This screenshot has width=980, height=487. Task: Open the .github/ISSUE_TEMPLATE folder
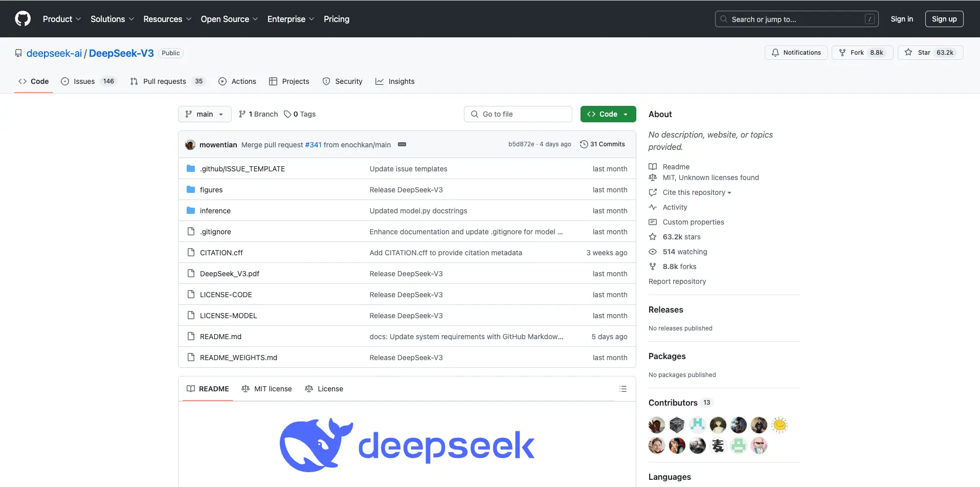tap(242, 169)
